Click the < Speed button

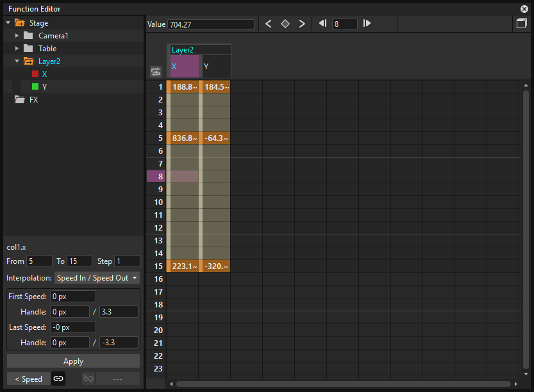(29, 379)
